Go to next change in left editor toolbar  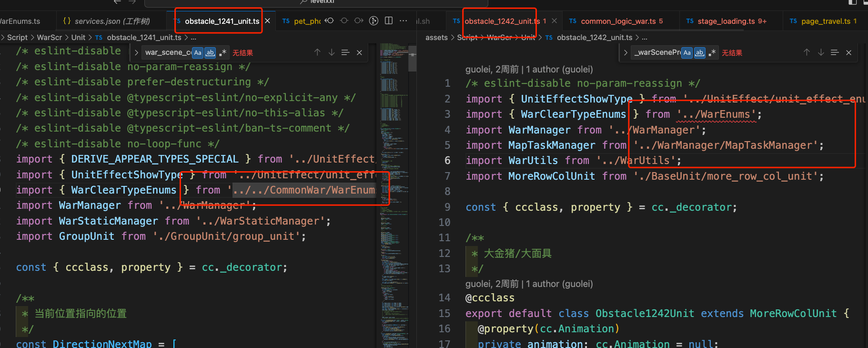click(x=359, y=20)
